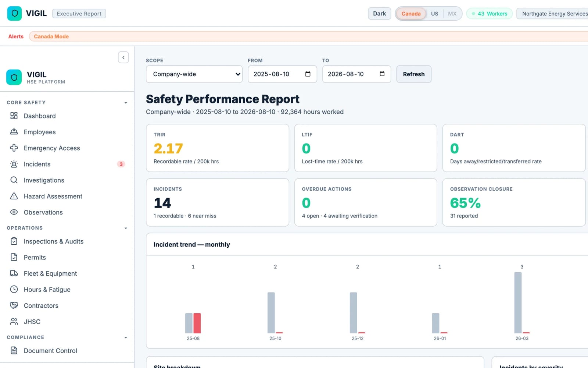This screenshot has width=588, height=368.
Task: Open the From date calendar picker icon
Action: [x=308, y=74]
